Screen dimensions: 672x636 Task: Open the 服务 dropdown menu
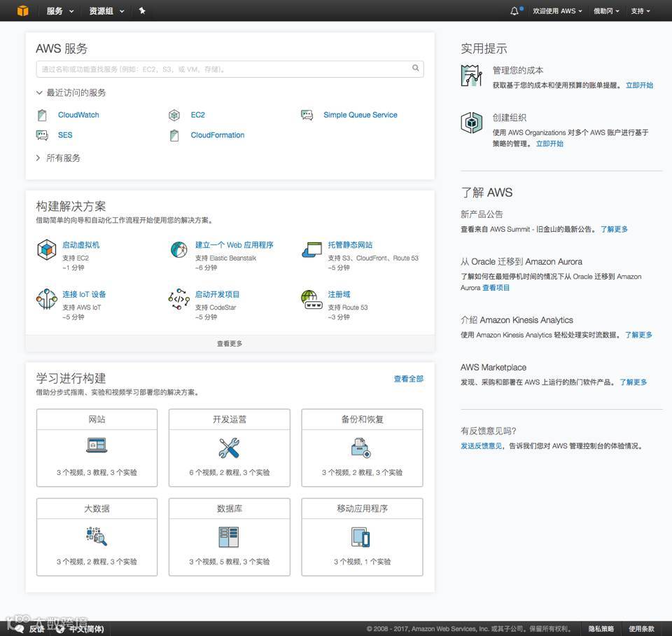[x=60, y=11]
